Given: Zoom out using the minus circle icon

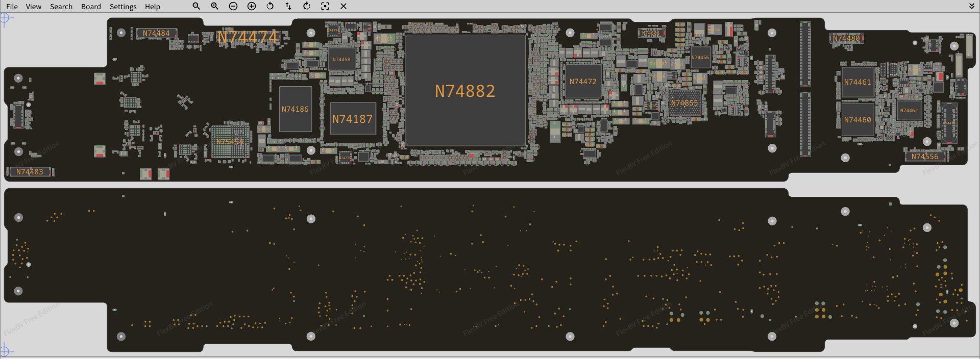Looking at the screenshot, I should click(x=233, y=6).
